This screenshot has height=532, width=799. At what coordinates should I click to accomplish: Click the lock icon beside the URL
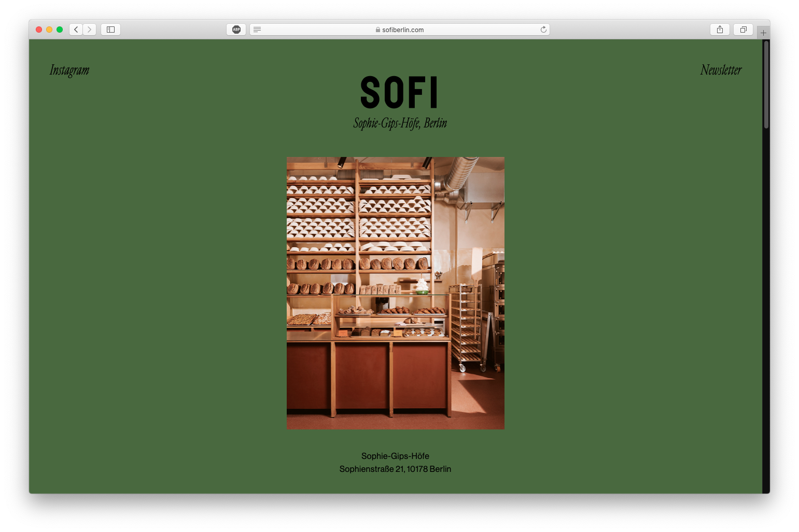(x=378, y=30)
